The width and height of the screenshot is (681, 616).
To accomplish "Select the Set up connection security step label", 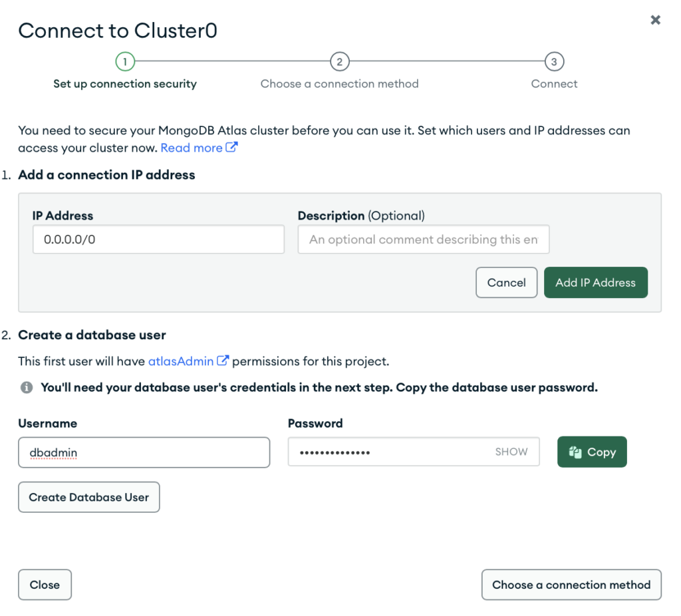I will (x=125, y=84).
